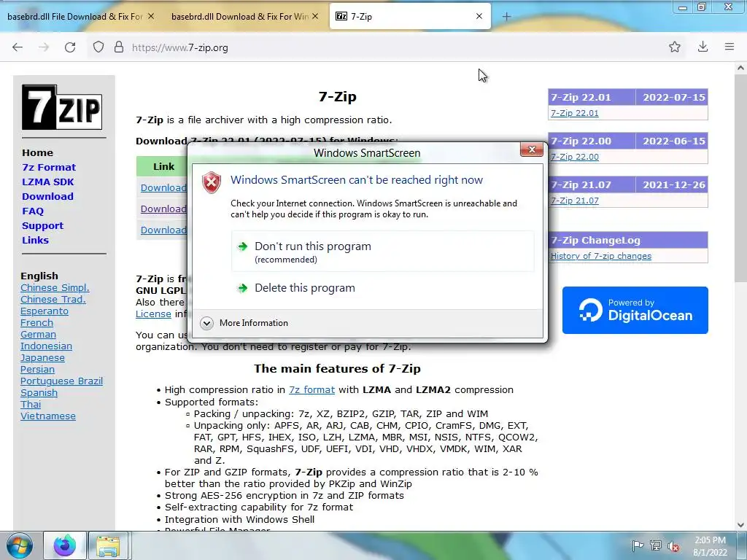Go back with the browser back arrow
Viewport: 747px width, 560px height.
(x=18, y=47)
